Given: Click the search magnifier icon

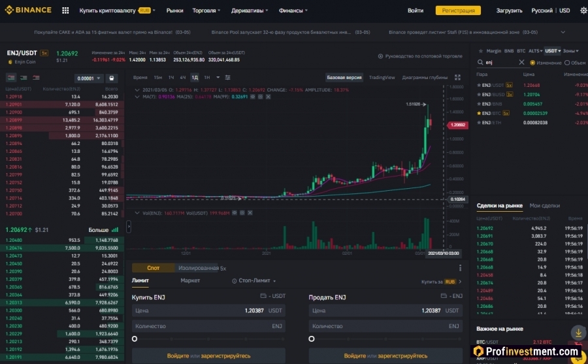Looking at the screenshot, I should coord(480,62).
